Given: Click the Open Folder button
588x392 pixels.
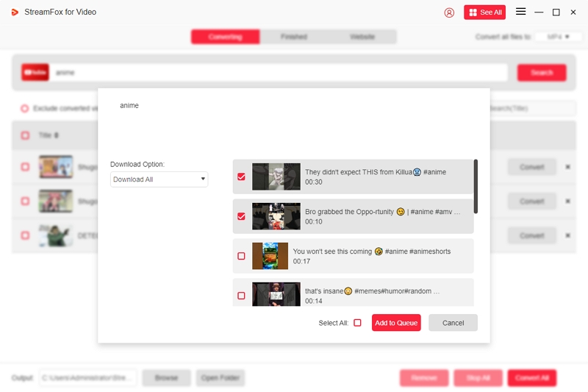Looking at the screenshot, I should tap(220, 378).
